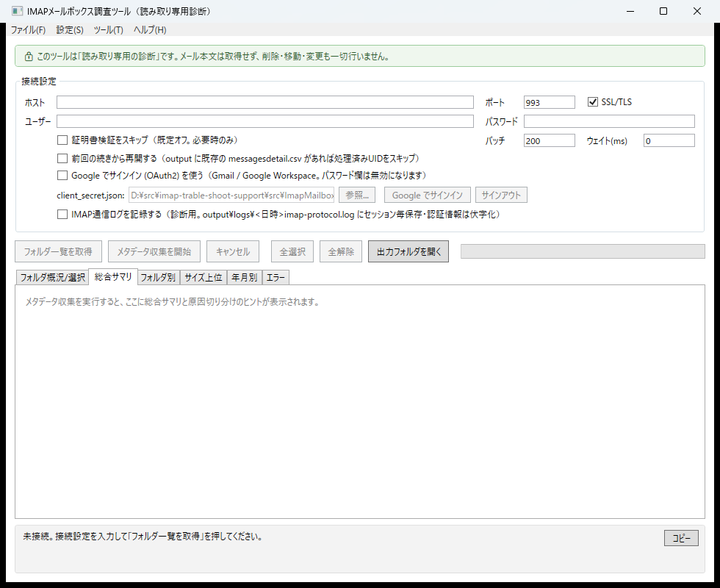Enable 証明書検証をスキップ checkbox
This screenshot has width=720, height=588.
click(62, 140)
